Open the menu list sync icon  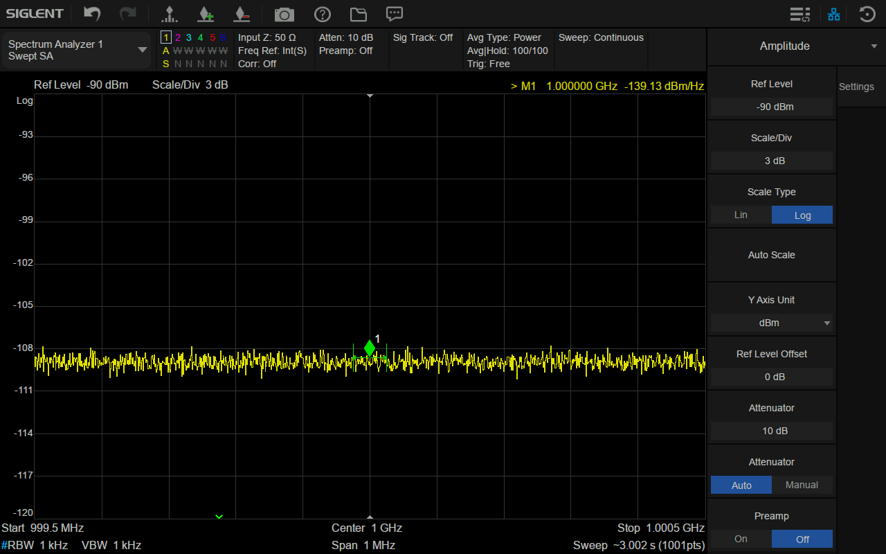(800, 14)
